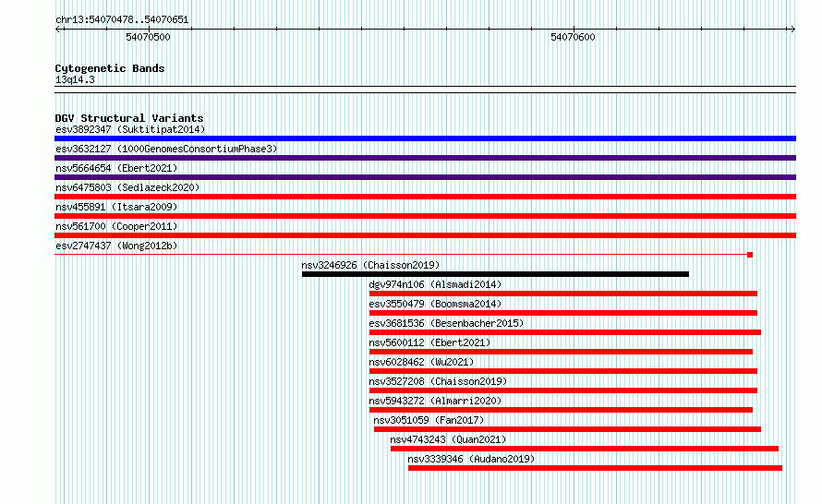Open the nsv3051059 (Fan2017) label
The width and height of the screenshot is (822, 504).
point(429,420)
